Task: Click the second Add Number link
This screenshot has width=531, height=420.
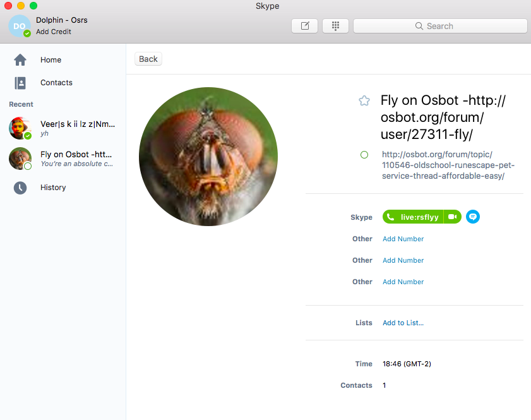Action: pyautogui.click(x=403, y=260)
